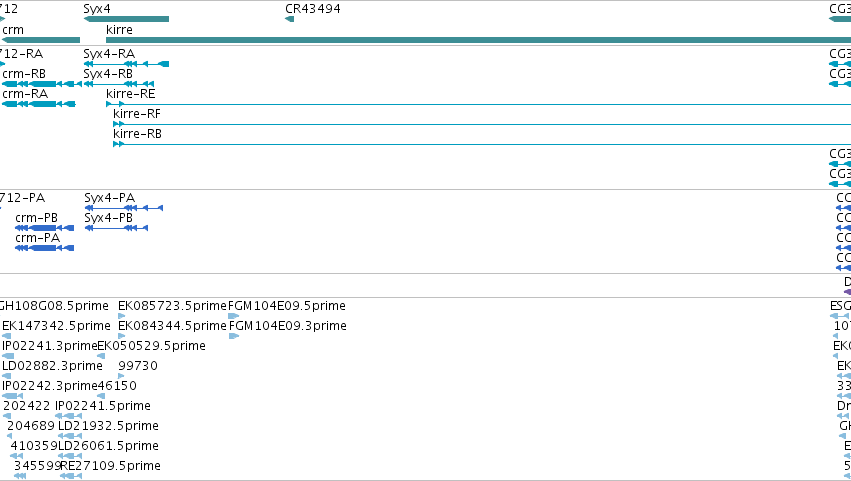Click the EK050529.5prime label
Viewport: 851px width, 481px height.
[151, 346]
